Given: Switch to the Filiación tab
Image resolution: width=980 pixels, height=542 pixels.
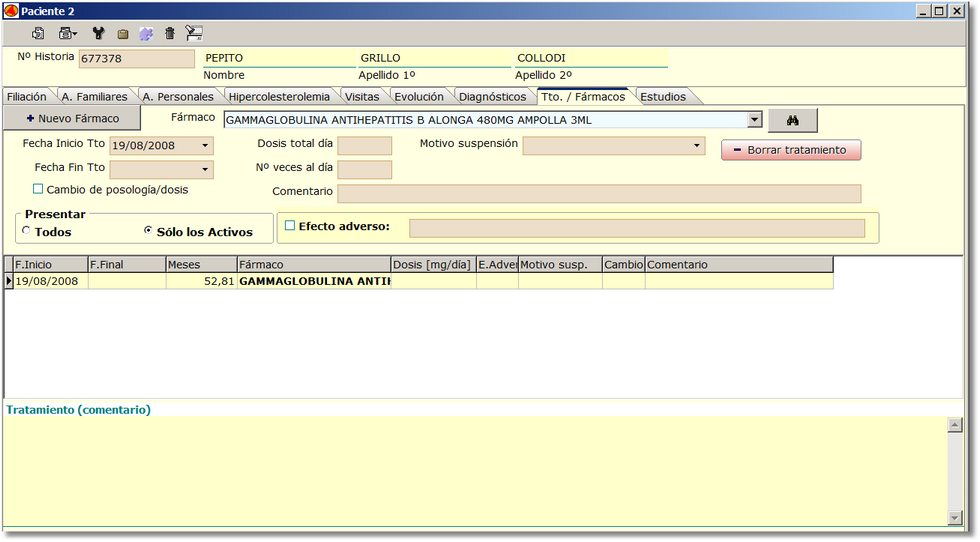Looking at the screenshot, I should pyautogui.click(x=27, y=97).
